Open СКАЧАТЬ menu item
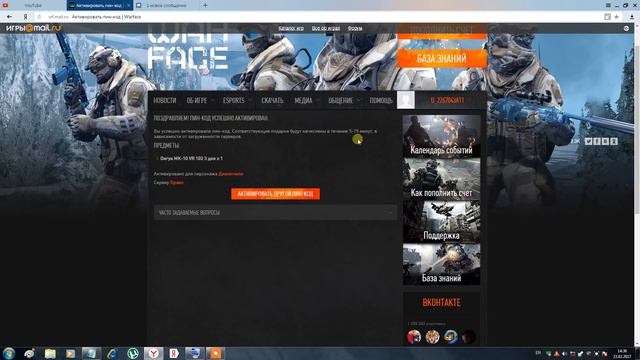The height and width of the screenshot is (360, 640). point(272,100)
